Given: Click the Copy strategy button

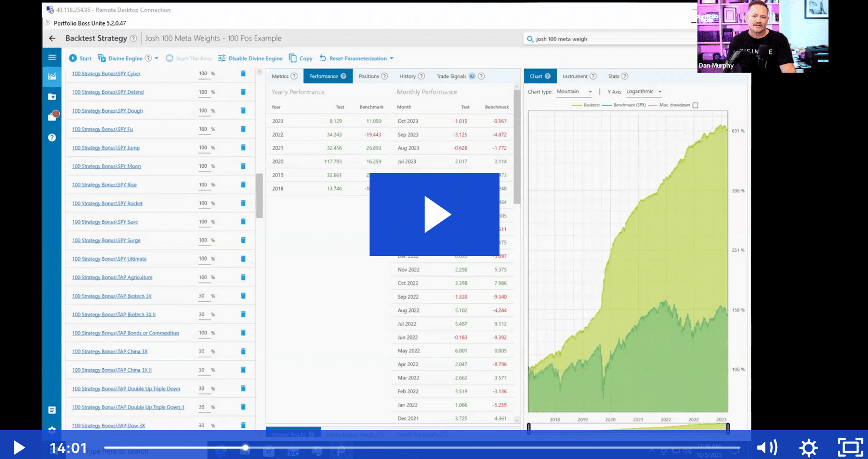Looking at the screenshot, I should [x=301, y=58].
